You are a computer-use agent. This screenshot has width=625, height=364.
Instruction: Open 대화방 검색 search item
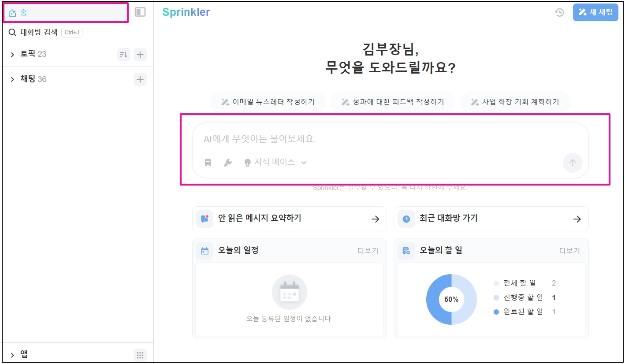(39, 32)
